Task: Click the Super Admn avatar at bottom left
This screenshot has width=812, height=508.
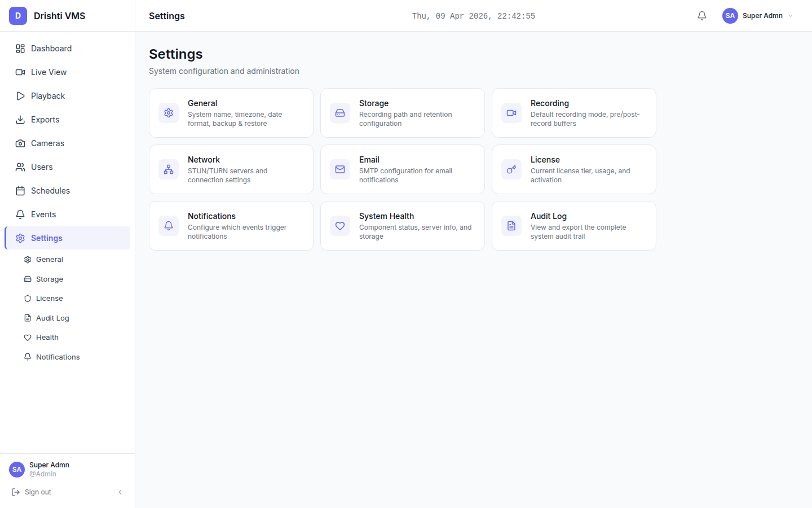Action: [x=16, y=469]
